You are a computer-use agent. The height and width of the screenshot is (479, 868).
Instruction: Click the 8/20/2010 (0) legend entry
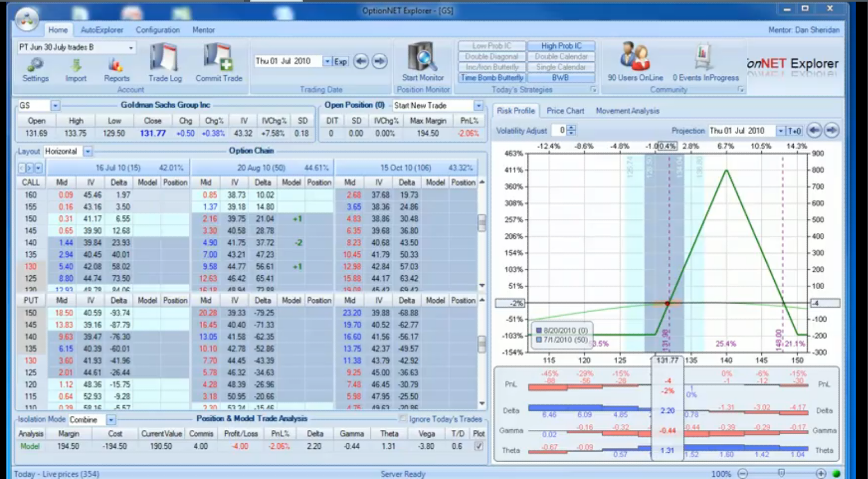click(562, 330)
